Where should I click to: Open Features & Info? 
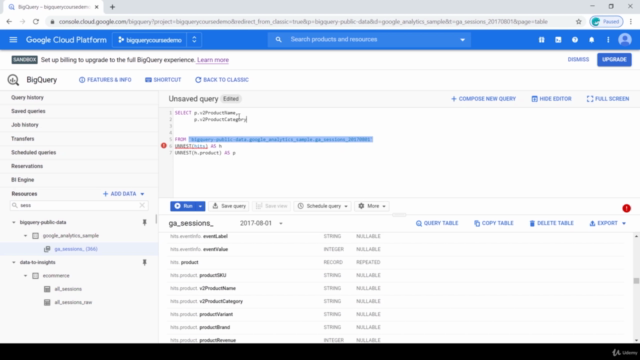coord(105,80)
